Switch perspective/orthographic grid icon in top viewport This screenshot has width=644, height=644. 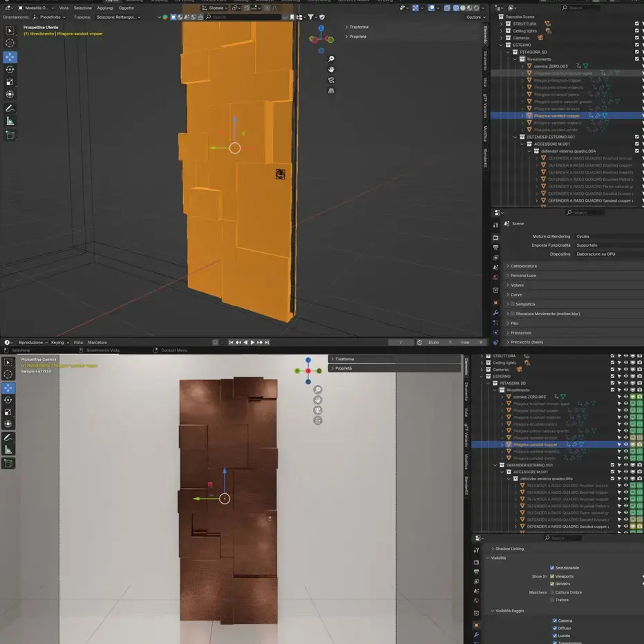pos(331,91)
